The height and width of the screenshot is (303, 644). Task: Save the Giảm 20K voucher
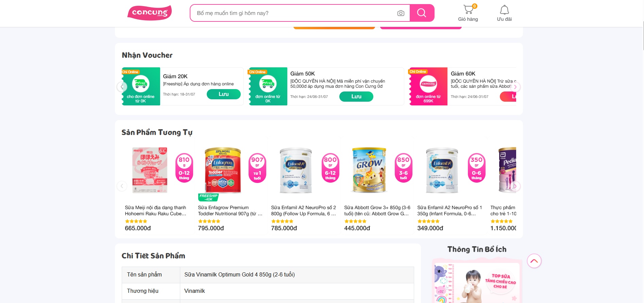click(x=223, y=94)
